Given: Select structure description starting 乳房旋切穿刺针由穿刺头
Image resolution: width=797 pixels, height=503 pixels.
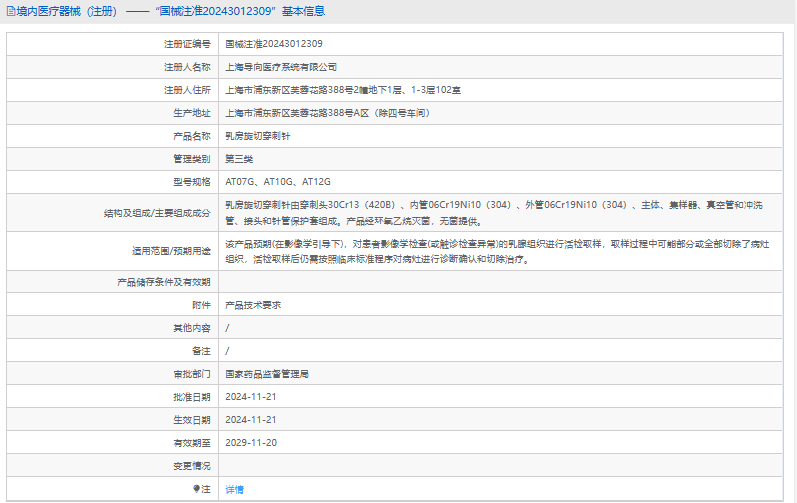Looking at the screenshot, I should tap(494, 213).
